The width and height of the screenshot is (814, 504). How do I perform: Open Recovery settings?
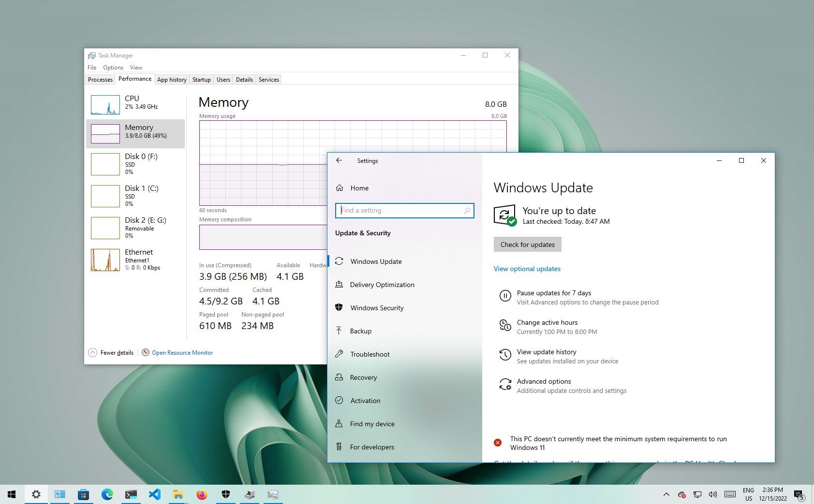click(363, 377)
